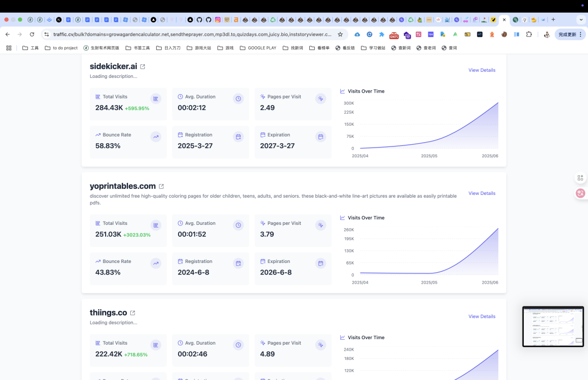Open Chrome three-dot menu

(580, 34)
